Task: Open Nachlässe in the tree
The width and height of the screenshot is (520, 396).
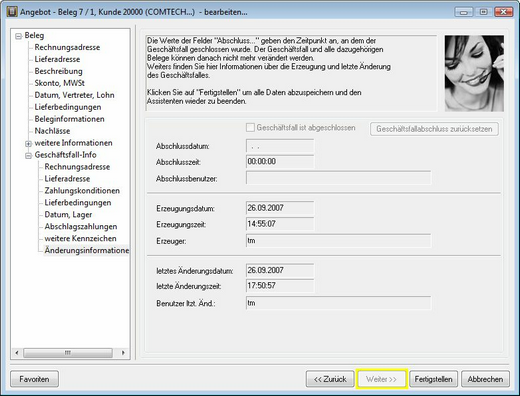Action: click(x=52, y=131)
